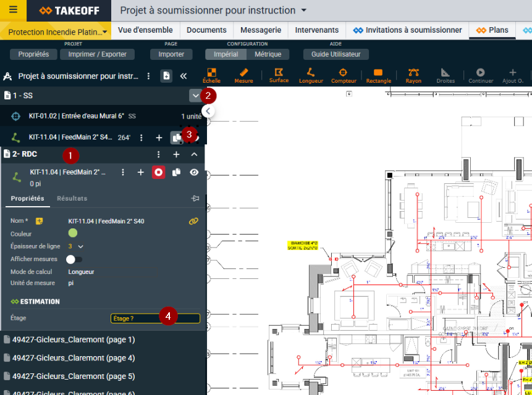This screenshot has height=395, width=532.
Task: Open the hamburger main menu
Action: [13, 10]
